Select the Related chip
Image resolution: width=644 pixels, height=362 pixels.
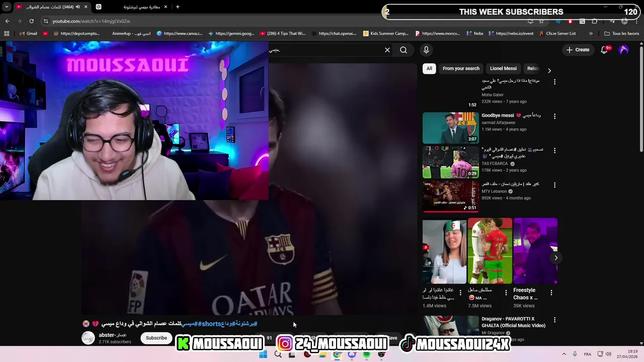click(533, 68)
